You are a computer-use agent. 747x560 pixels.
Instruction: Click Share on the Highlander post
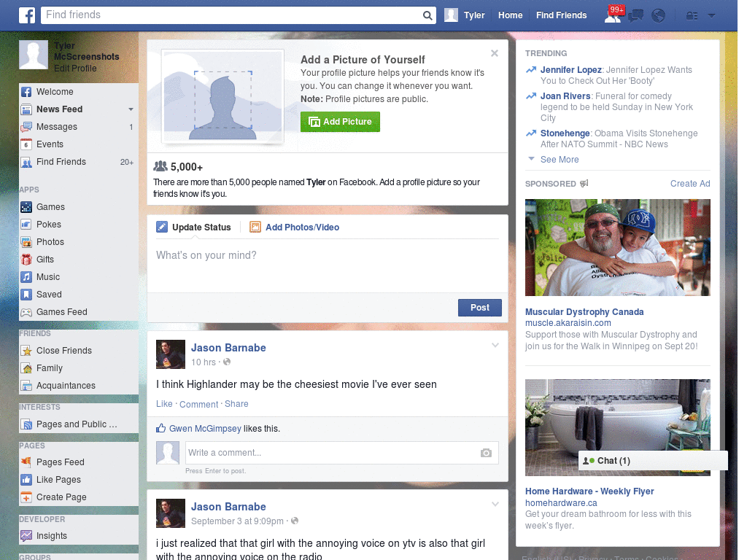[236, 404]
